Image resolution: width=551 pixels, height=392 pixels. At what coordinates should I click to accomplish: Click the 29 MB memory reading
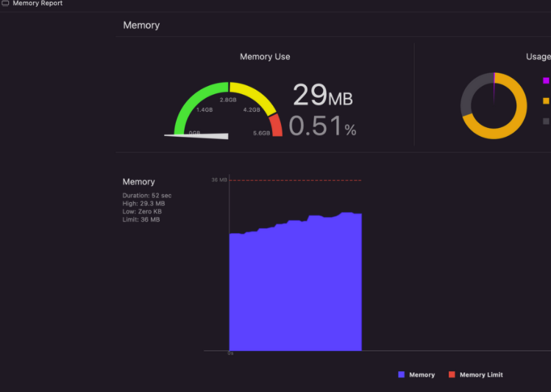(x=322, y=96)
